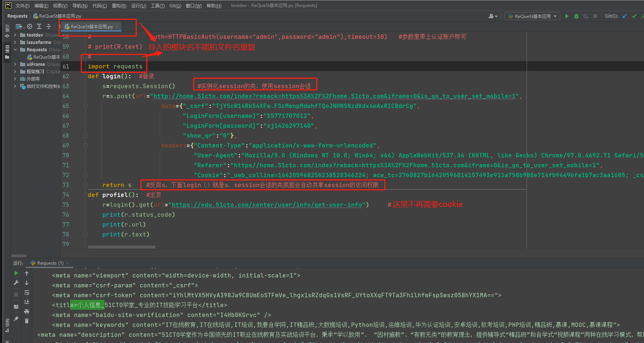The width and height of the screenshot is (644, 343).
Task: Click the editor horizontal scrollbar thumb
Action: [122, 247]
